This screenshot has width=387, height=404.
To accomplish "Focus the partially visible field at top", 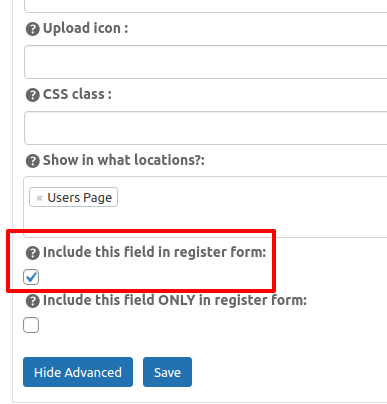I will 206,6.
